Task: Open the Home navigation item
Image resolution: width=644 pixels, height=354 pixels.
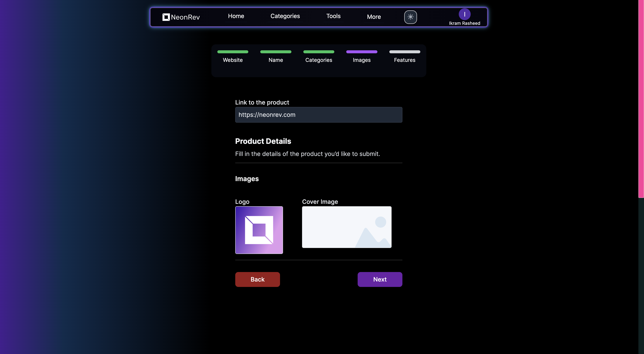Action: [x=236, y=16]
